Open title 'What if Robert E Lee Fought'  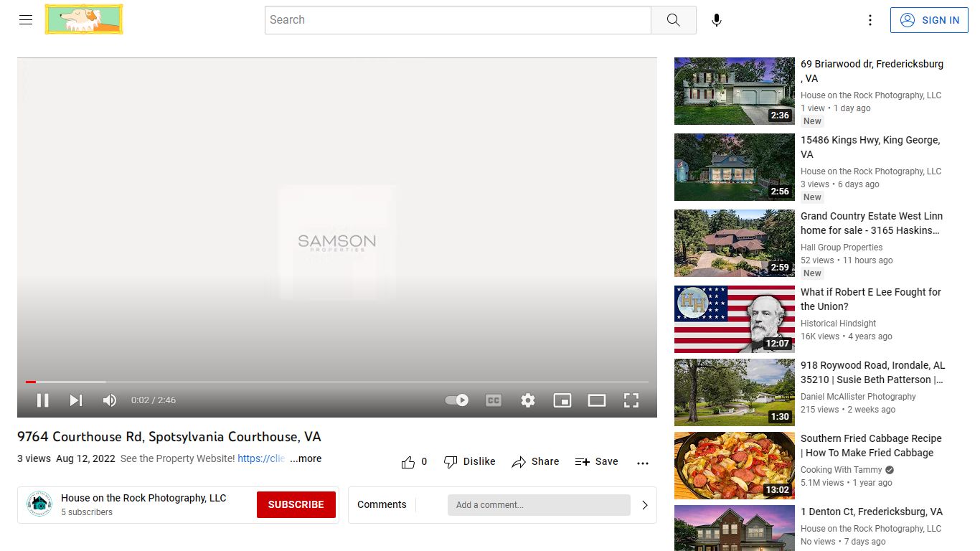(871, 299)
